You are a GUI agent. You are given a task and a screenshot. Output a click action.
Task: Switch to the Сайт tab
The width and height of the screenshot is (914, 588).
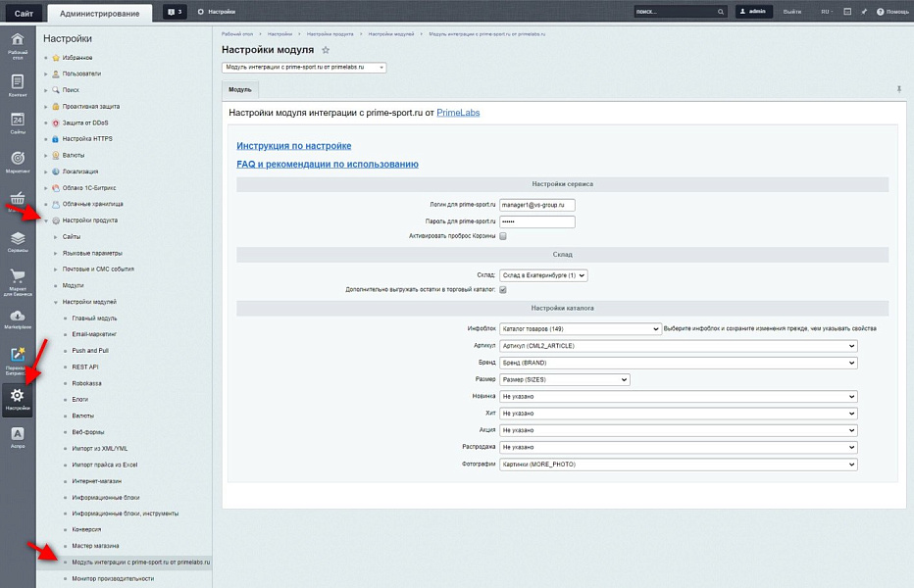pos(24,13)
